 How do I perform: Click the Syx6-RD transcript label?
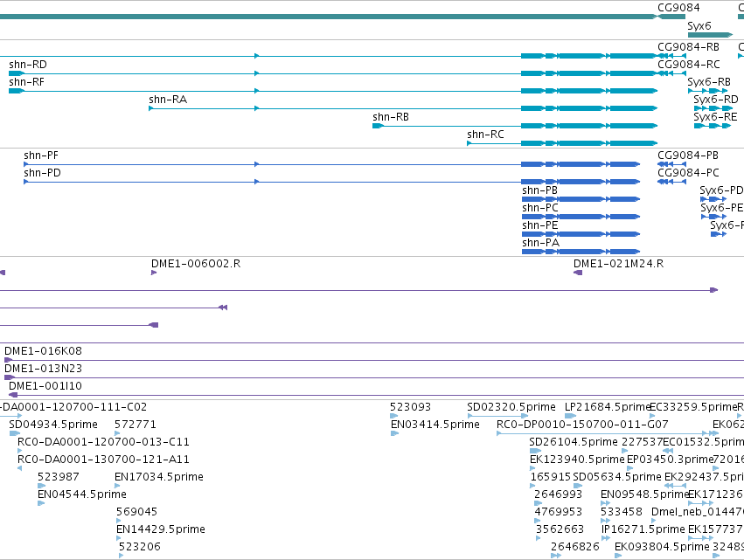point(716,100)
